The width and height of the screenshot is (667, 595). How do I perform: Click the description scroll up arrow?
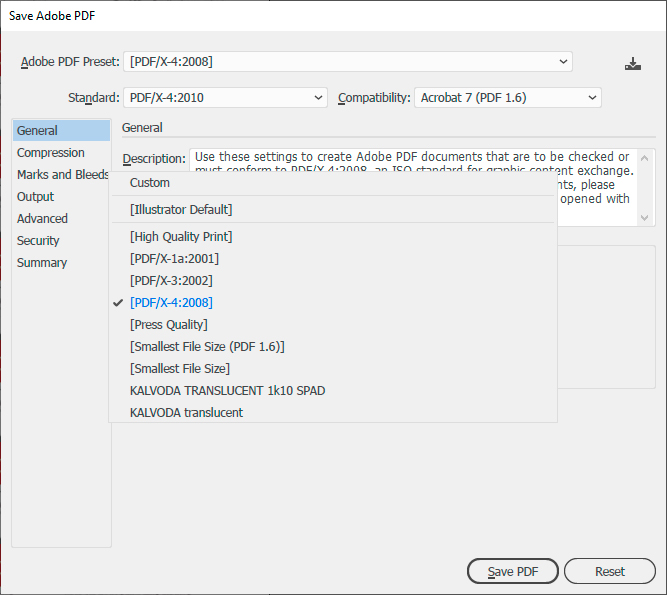tap(644, 158)
